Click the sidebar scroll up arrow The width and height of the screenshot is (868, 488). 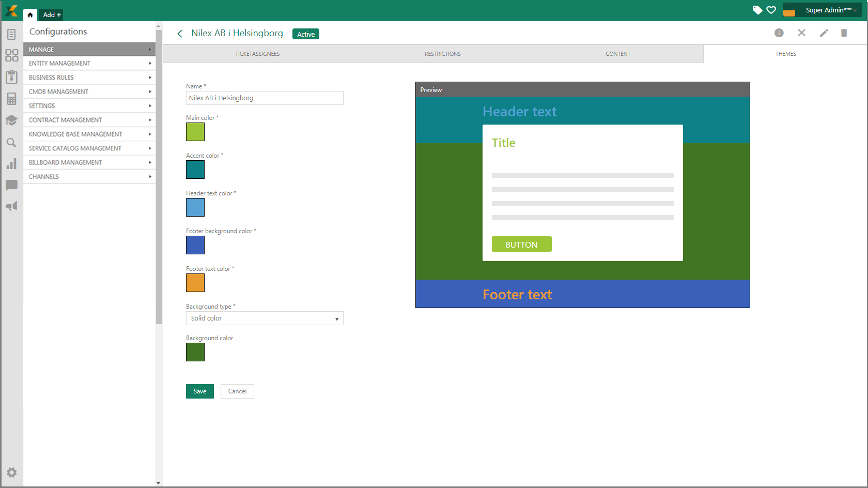159,25
